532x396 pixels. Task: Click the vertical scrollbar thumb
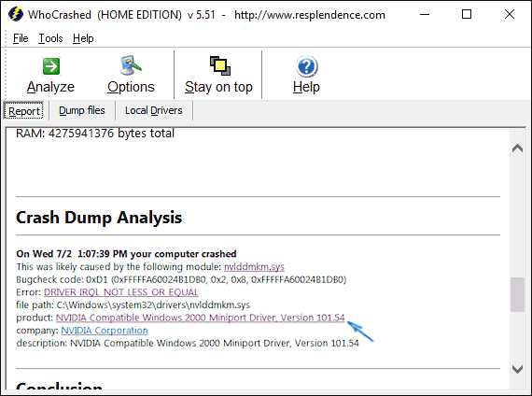tap(517, 294)
